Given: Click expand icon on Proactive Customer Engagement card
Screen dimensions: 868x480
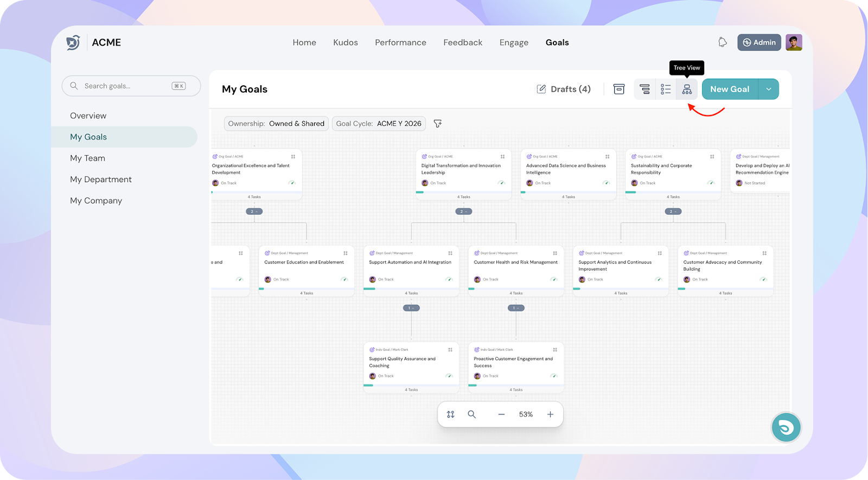Looking at the screenshot, I should pyautogui.click(x=555, y=350).
